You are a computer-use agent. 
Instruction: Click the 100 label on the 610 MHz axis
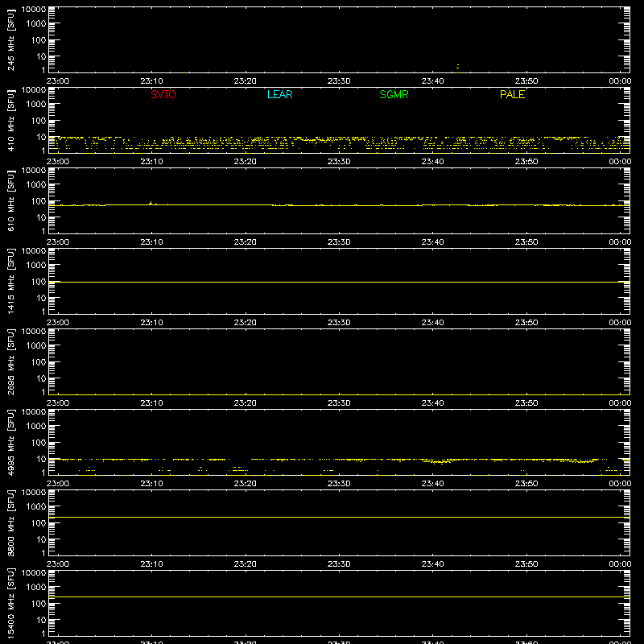point(39,201)
